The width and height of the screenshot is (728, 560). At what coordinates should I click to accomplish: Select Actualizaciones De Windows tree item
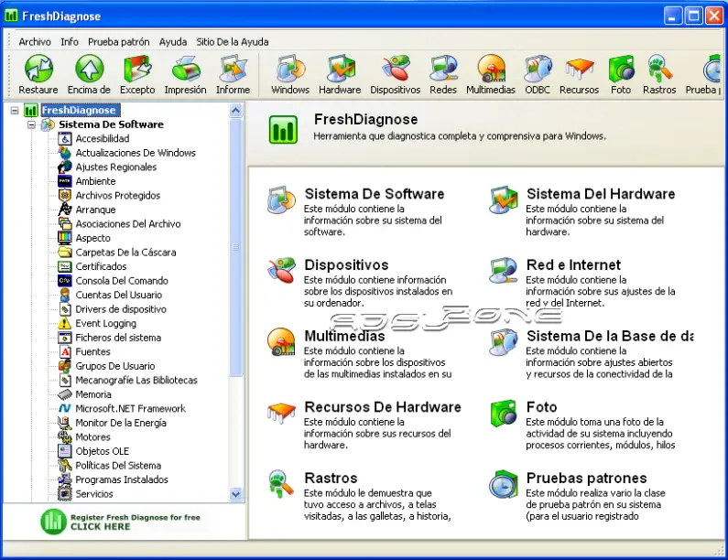pos(136,153)
